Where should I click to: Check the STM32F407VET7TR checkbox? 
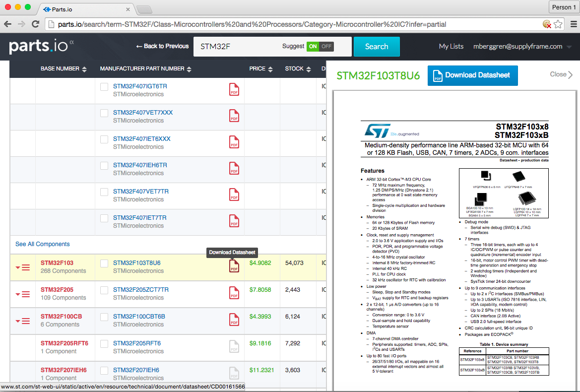(x=104, y=192)
